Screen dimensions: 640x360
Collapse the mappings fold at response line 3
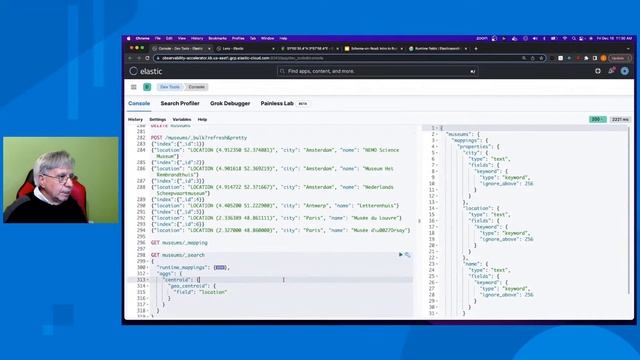coord(437,140)
